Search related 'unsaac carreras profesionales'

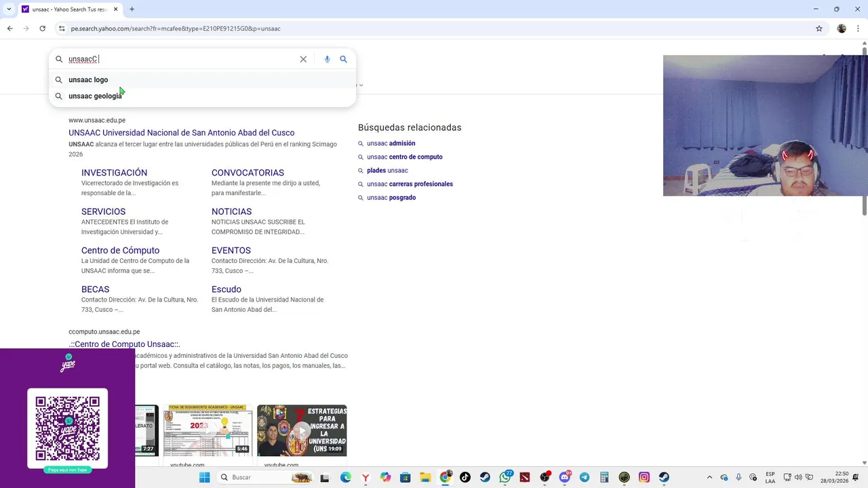[410, 184]
